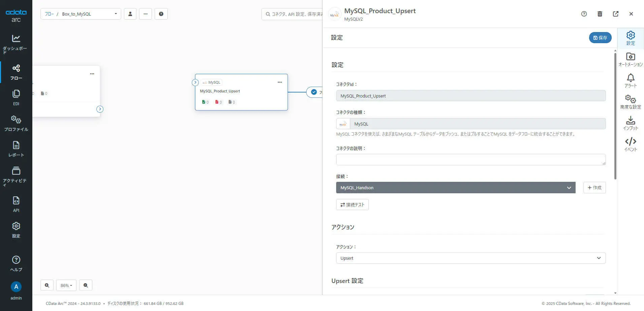Switch to the 高度な設定 tab
Viewport: 644px width, 311px height.
pos(630,102)
